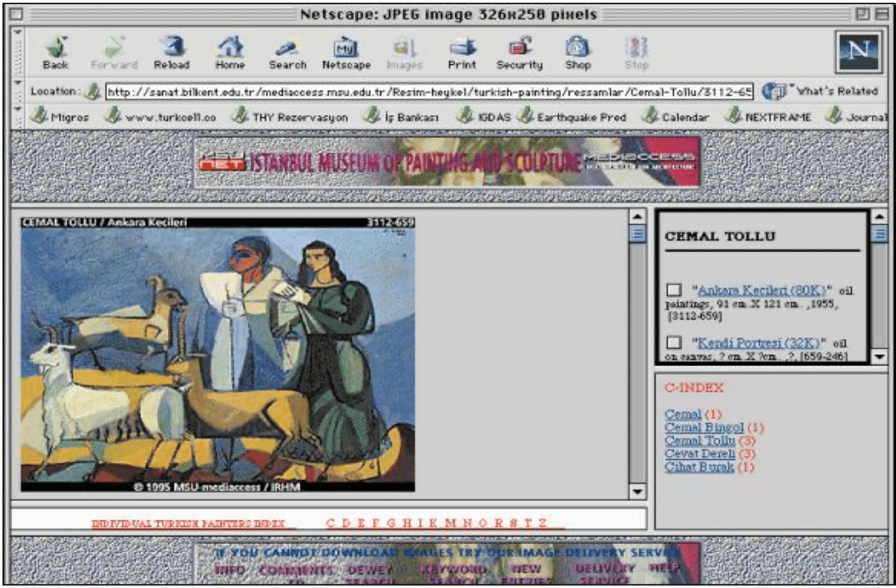Image resolution: width=896 pixels, height=588 pixels.
Task: Open Ankara Kecileri (80K) link
Action: (x=762, y=290)
